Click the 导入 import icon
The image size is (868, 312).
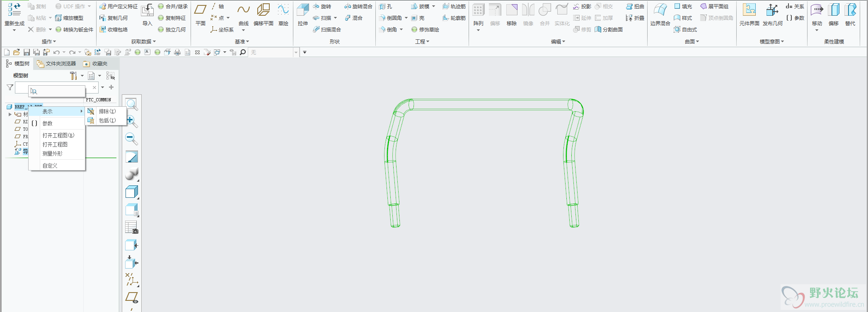pyautogui.click(x=147, y=11)
